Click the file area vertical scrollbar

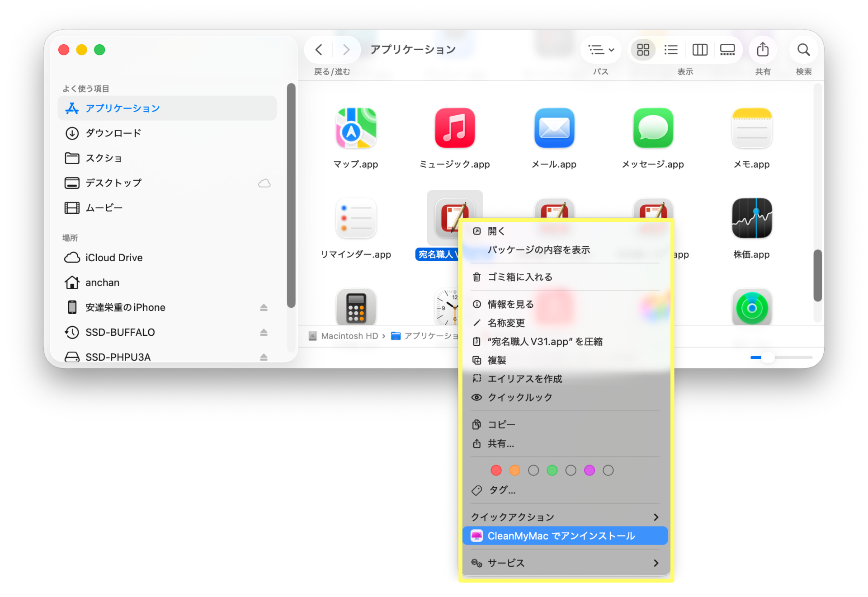(817, 275)
